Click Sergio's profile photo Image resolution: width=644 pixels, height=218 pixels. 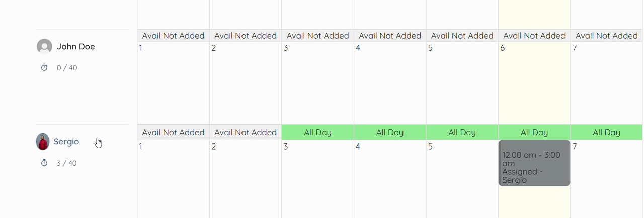click(x=43, y=142)
